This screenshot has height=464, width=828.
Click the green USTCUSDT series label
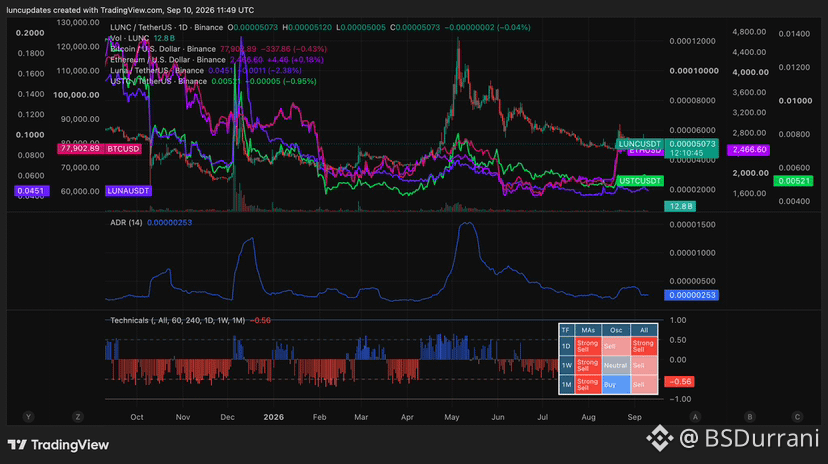tap(639, 181)
